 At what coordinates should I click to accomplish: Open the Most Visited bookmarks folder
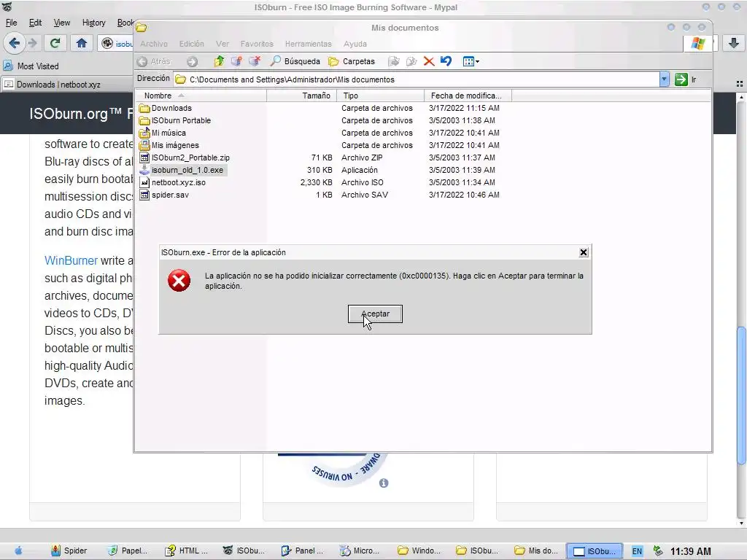click(x=31, y=66)
